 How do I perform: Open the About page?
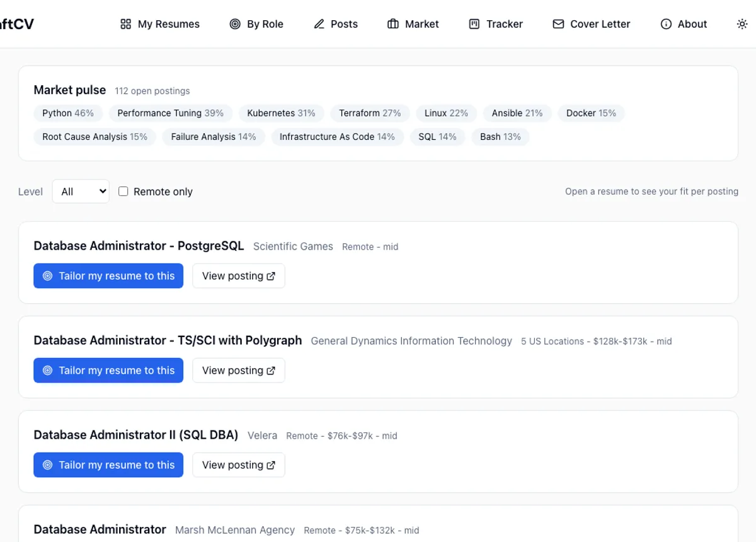coord(684,24)
